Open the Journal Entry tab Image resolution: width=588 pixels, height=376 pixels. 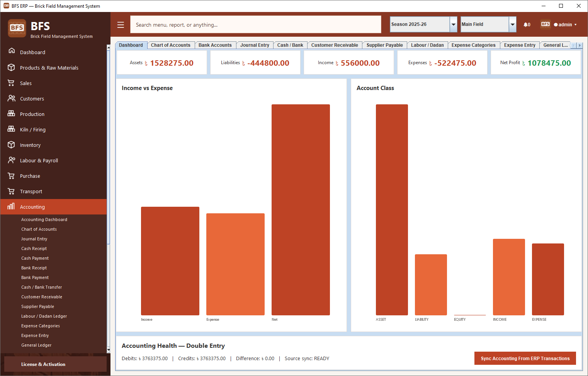click(x=255, y=45)
